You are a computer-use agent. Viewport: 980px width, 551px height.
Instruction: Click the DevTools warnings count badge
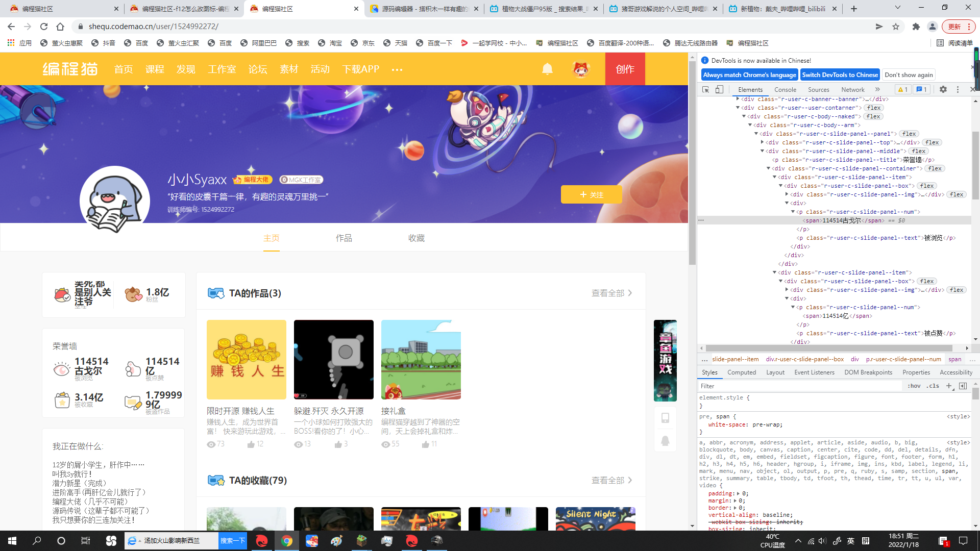point(903,89)
